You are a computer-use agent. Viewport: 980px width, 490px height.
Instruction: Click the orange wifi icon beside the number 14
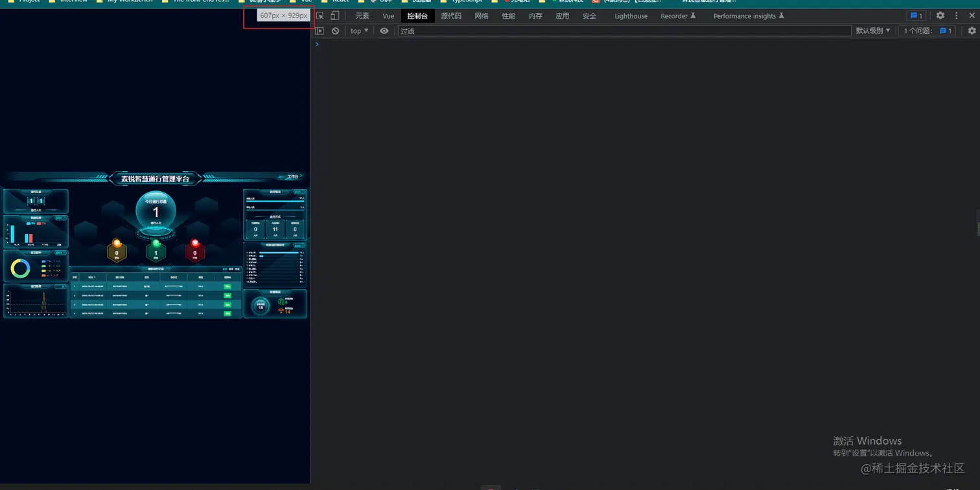tap(281, 311)
